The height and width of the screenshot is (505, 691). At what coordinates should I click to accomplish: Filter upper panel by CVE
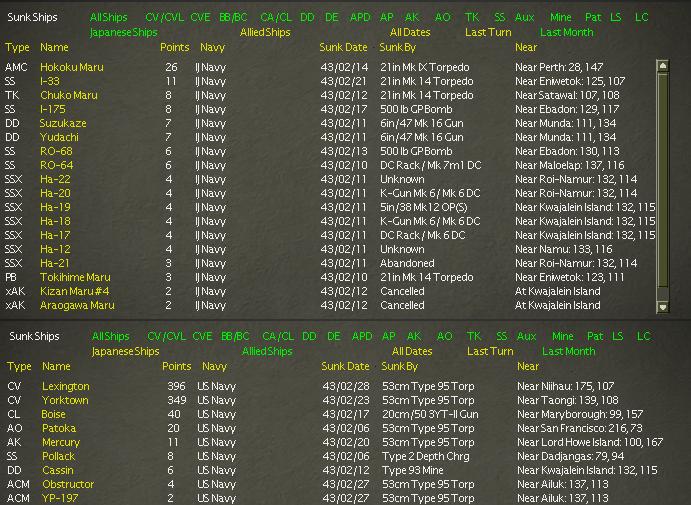point(201,17)
